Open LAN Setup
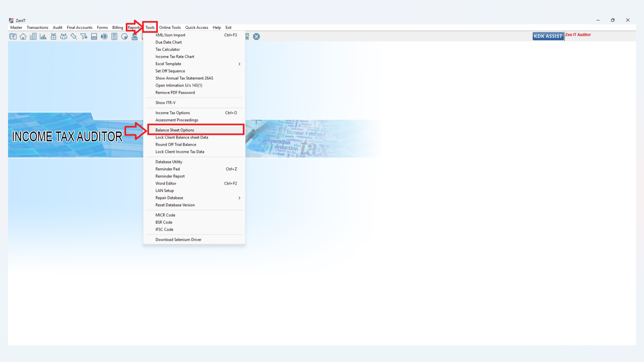This screenshot has height=362, width=644. [x=194, y=191]
